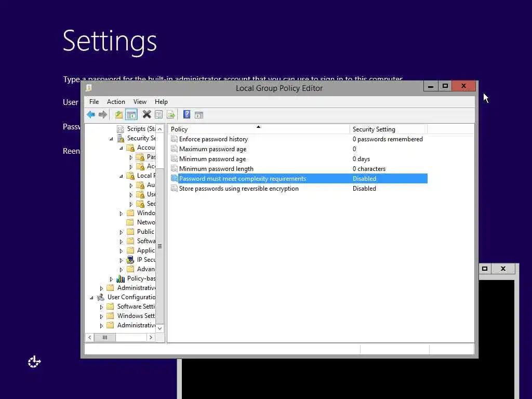This screenshot has width=532, height=399.
Task: Select the Security Settings node icon in tree
Action: (121, 138)
